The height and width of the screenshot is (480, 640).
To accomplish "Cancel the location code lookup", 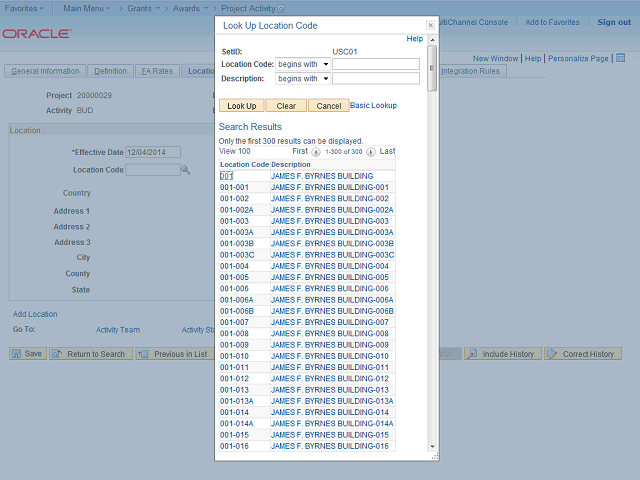I will tap(328, 105).
